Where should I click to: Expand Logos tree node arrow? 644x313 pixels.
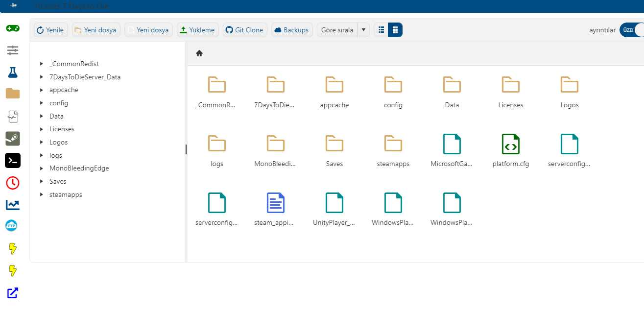point(42,142)
